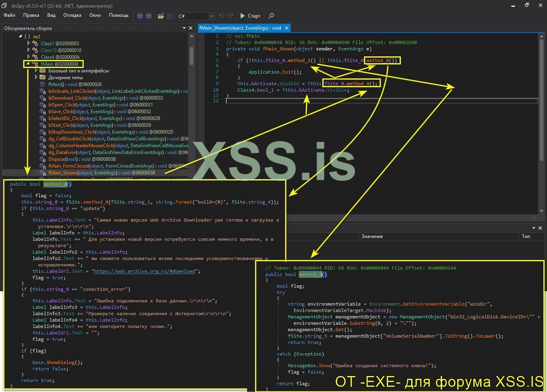This screenshot has width=547, height=392.
Task: Click the method icon beside Dispose(bool)
Action: [x=42, y=159]
